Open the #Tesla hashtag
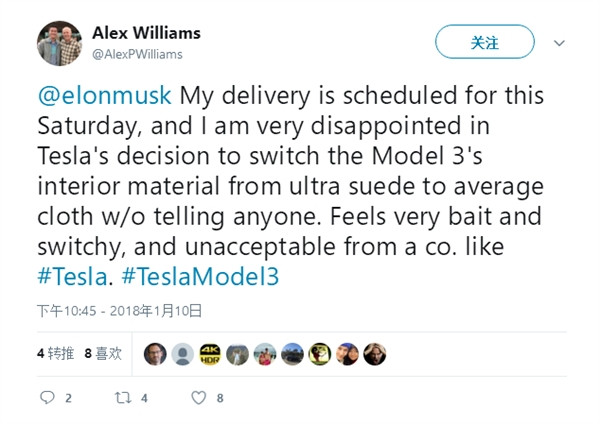This screenshot has height=424, width=600. click(72, 276)
